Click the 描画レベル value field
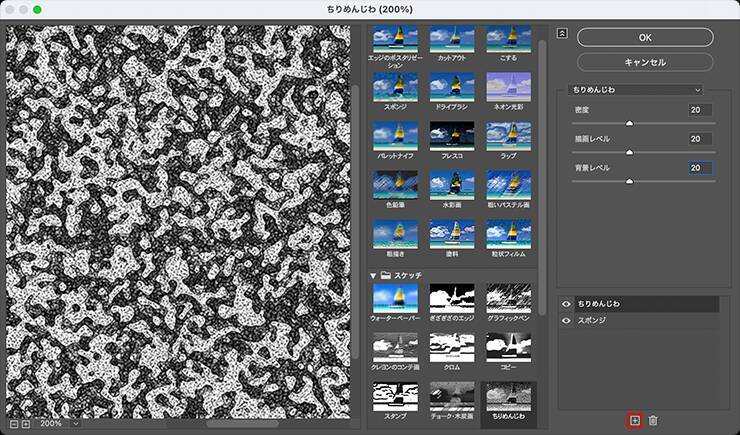740x435 pixels. [699, 139]
